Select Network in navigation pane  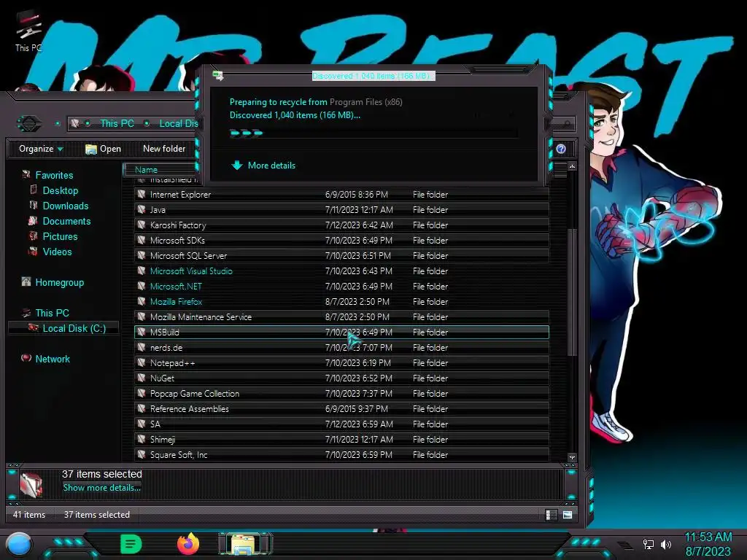(x=53, y=359)
